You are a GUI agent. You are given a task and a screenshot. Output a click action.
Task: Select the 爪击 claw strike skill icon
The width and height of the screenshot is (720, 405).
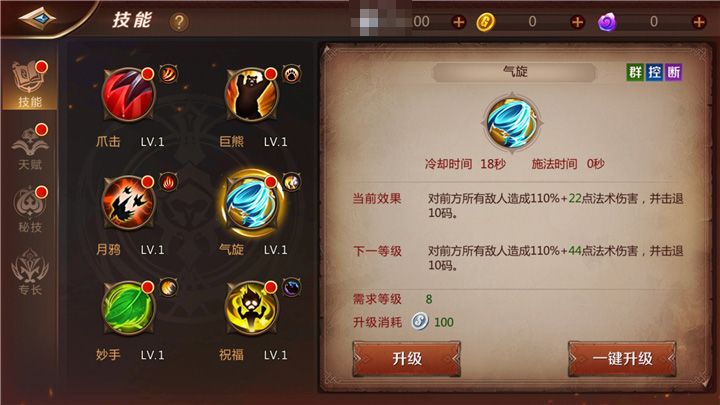click(x=129, y=95)
